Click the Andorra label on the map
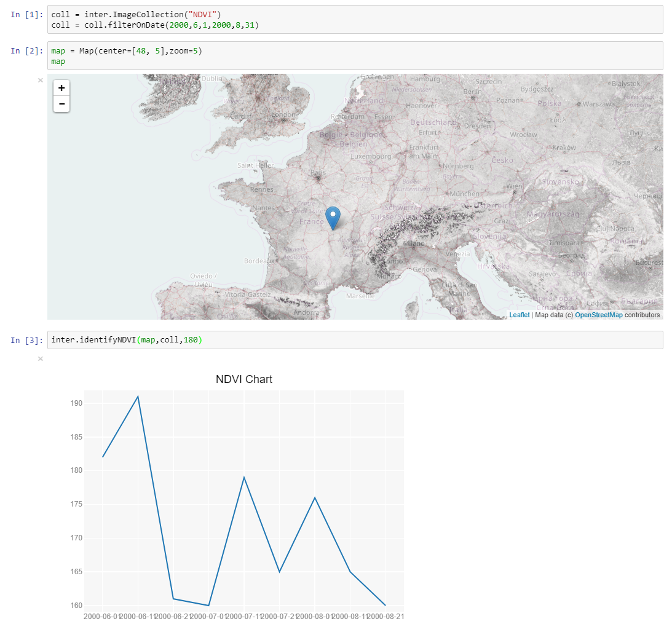The image size is (672, 632). point(306,312)
